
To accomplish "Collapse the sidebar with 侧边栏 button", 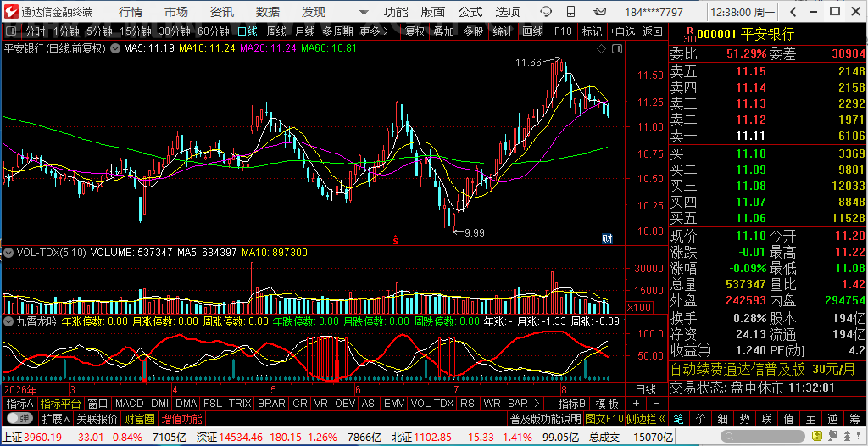I will [647, 418].
